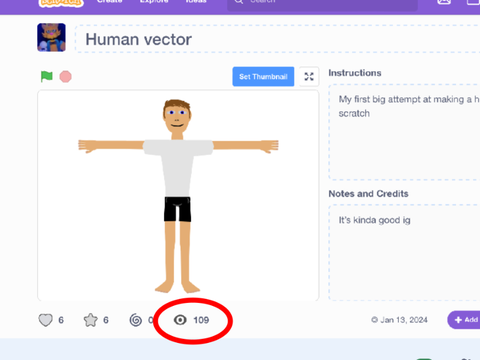Click the Human vector title field
The width and height of the screenshot is (480, 360).
tap(277, 39)
